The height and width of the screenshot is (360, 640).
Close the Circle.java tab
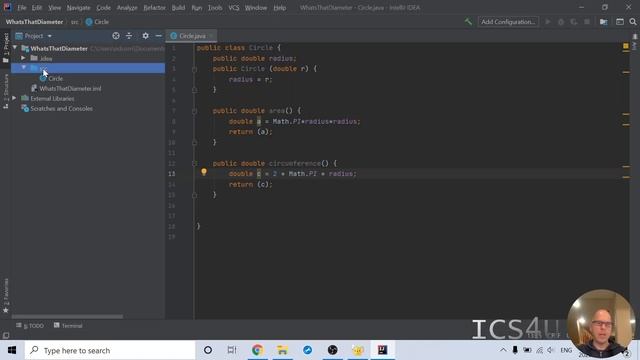click(x=211, y=36)
